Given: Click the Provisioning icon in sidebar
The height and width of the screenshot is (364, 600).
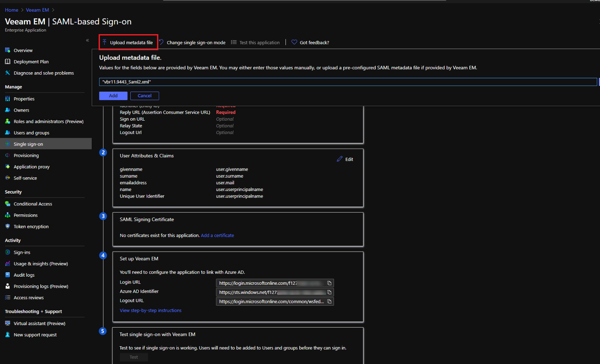Looking at the screenshot, I should click(7, 155).
